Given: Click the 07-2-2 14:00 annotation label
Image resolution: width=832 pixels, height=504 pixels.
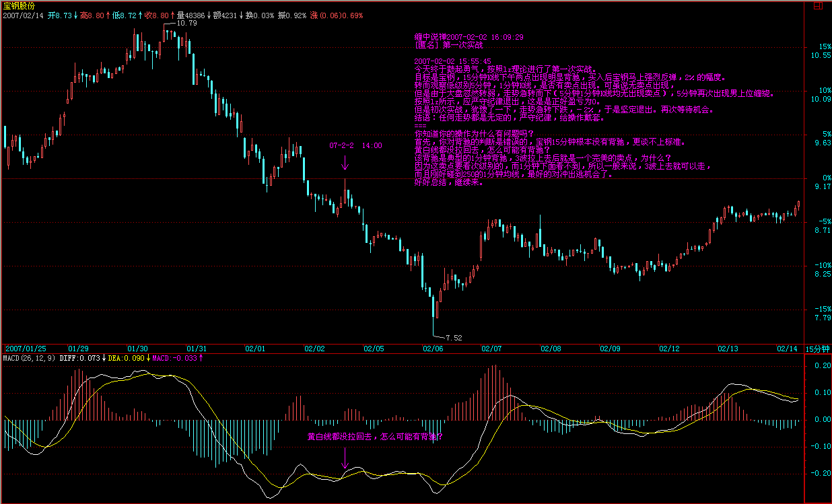Looking at the screenshot, I should (x=355, y=145).
